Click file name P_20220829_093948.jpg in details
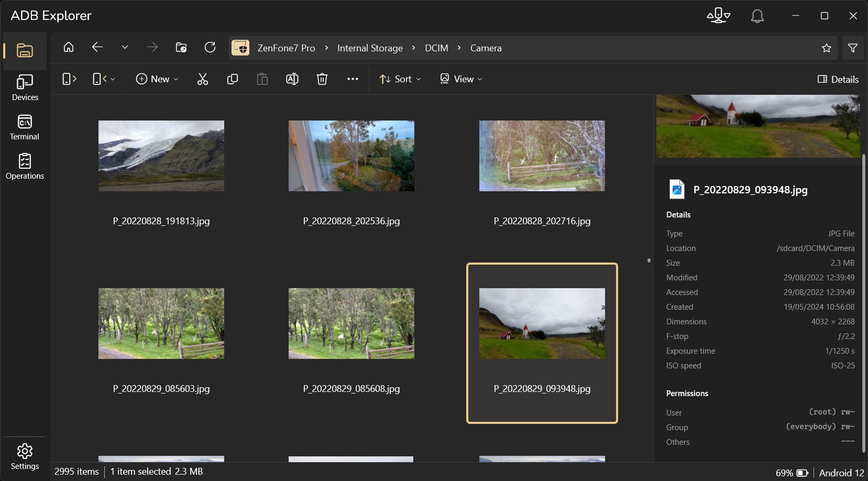The height and width of the screenshot is (481, 868). click(750, 190)
